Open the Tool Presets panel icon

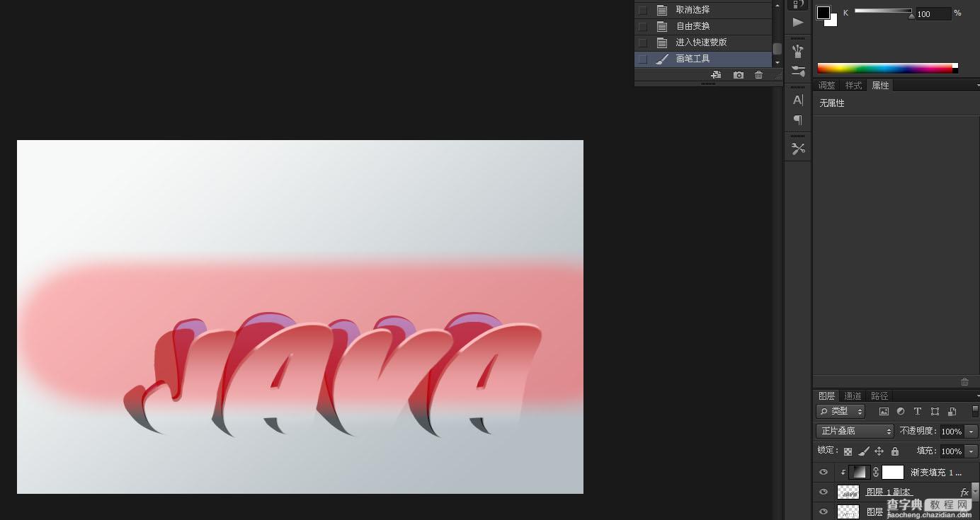pos(798,149)
